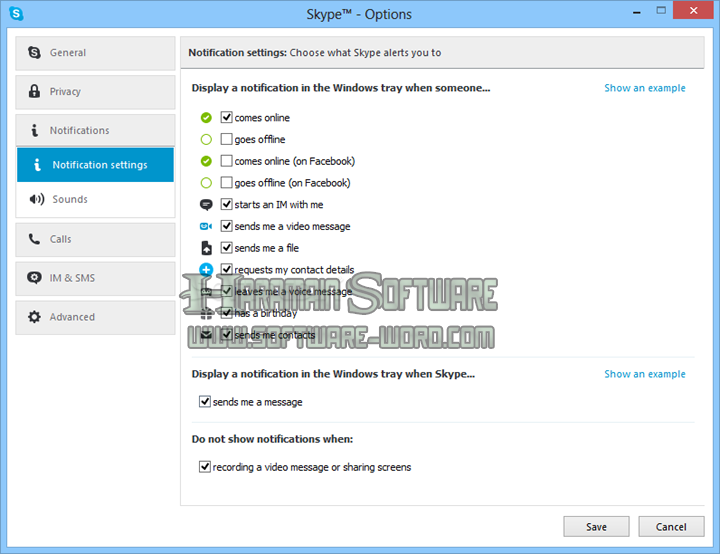Image resolution: width=720 pixels, height=554 pixels.
Task: Open the Advanced options section
Action: [95, 317]
